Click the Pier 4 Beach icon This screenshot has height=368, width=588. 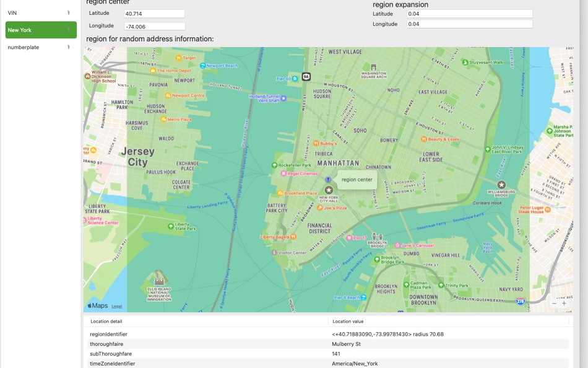[364, 298]
